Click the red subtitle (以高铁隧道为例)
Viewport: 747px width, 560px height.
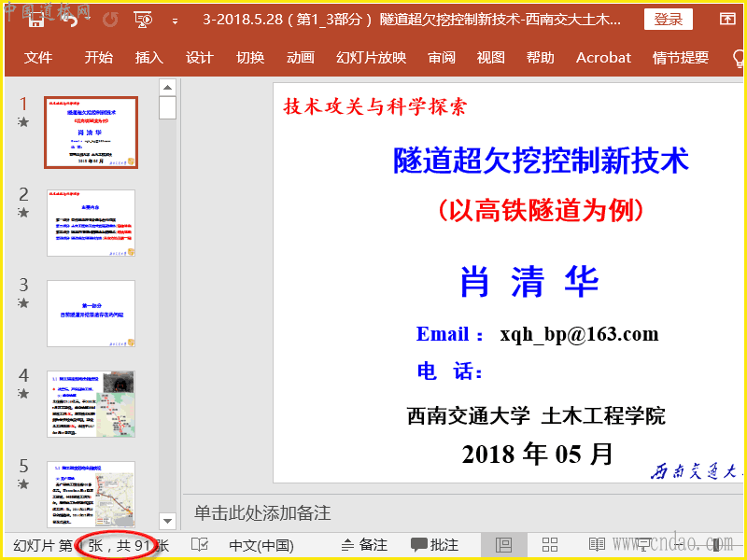tap(541, 209)
